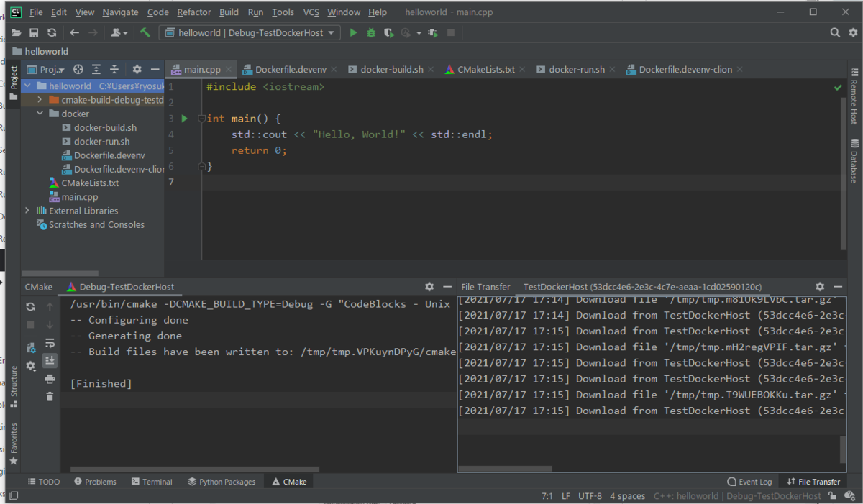Hide the File Transfer panel
863x504 pixels.
[x=839, y=286]
